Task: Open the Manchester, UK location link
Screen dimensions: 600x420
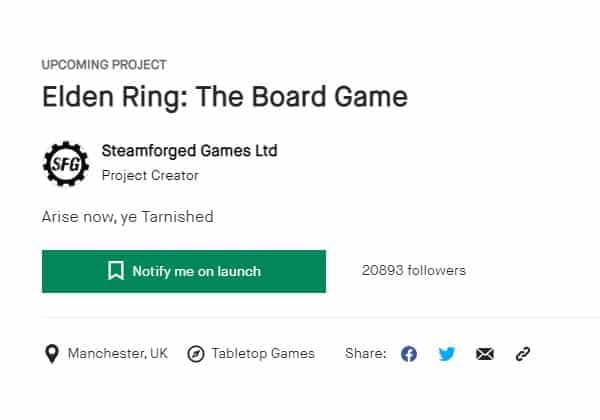Action: pyautogui.click(x=118, y=353)
